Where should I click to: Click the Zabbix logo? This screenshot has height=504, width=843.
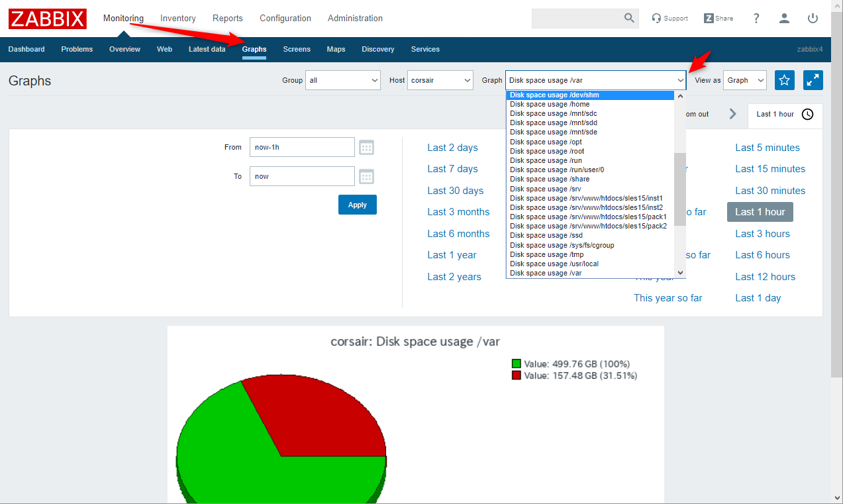click(48, 18)
